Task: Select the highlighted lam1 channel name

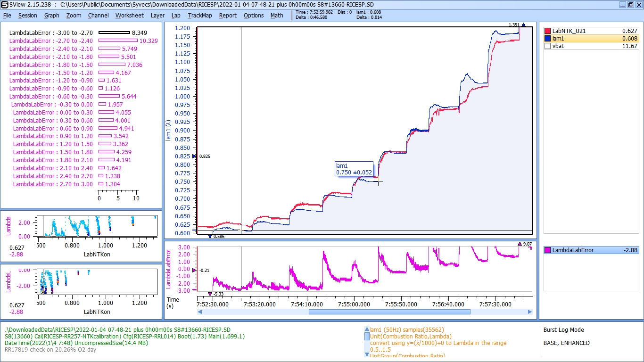Action: (558, 39)
